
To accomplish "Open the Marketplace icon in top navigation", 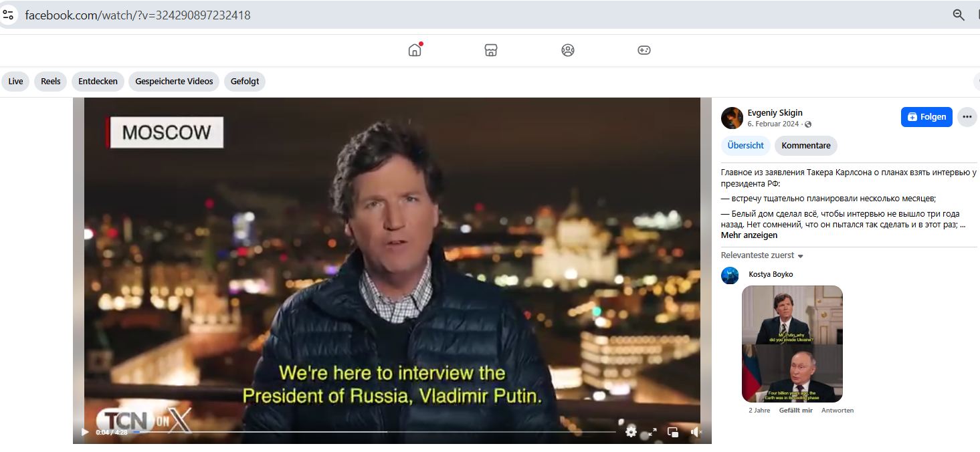I will pyautogui.click(x=491, y=50).
